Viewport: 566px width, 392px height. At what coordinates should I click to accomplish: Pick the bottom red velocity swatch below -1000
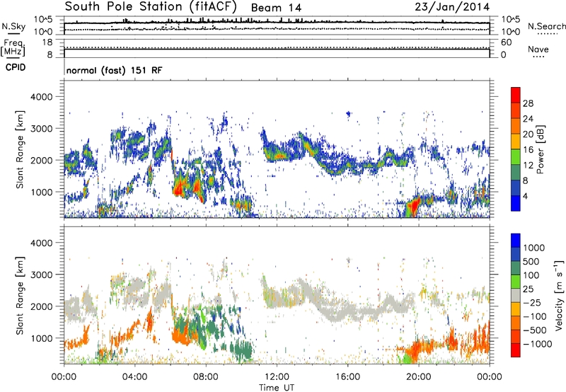(x=516, y=350)
